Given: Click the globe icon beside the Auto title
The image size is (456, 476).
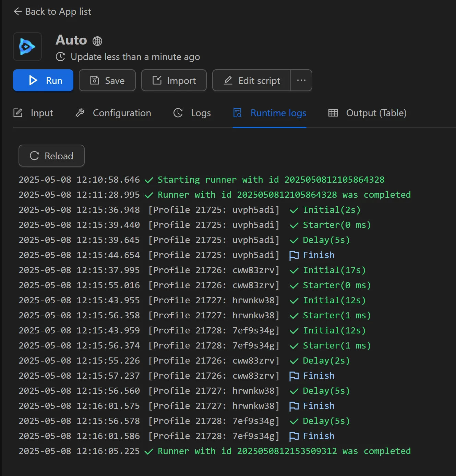Looking at the screenshot, I should pyautogui.click(x=97, y=41).
